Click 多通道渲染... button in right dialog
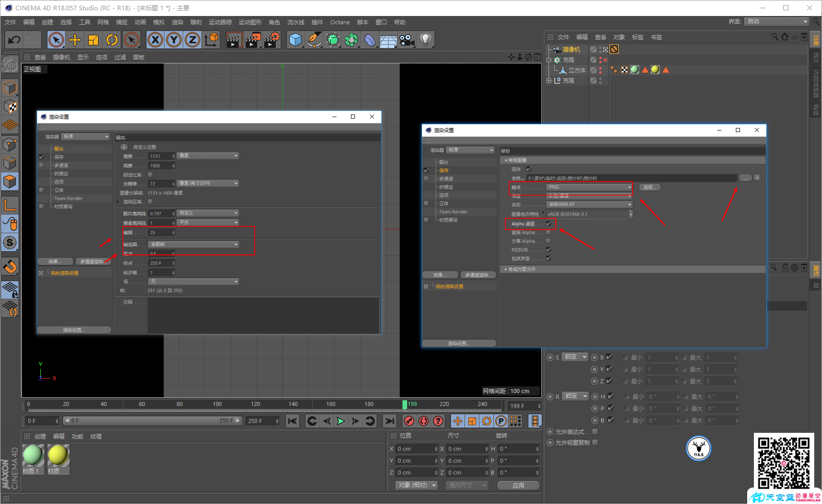 478,274
